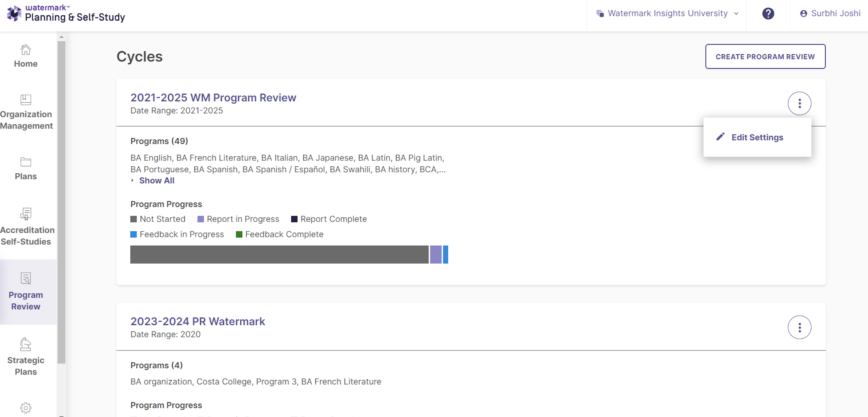868x417 pixels.
Task: Go to Accreditation Self-Studies label
Action: tap(27, 236)
